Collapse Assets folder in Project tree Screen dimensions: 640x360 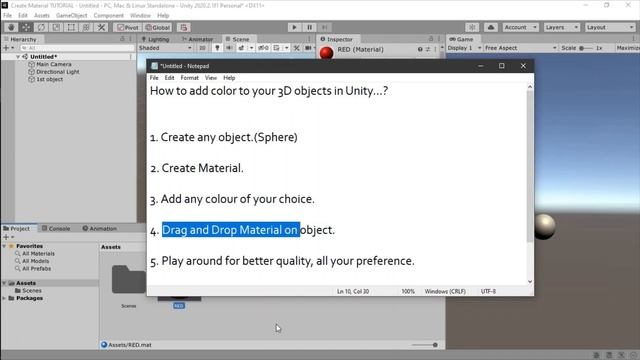tap(4, 283)
